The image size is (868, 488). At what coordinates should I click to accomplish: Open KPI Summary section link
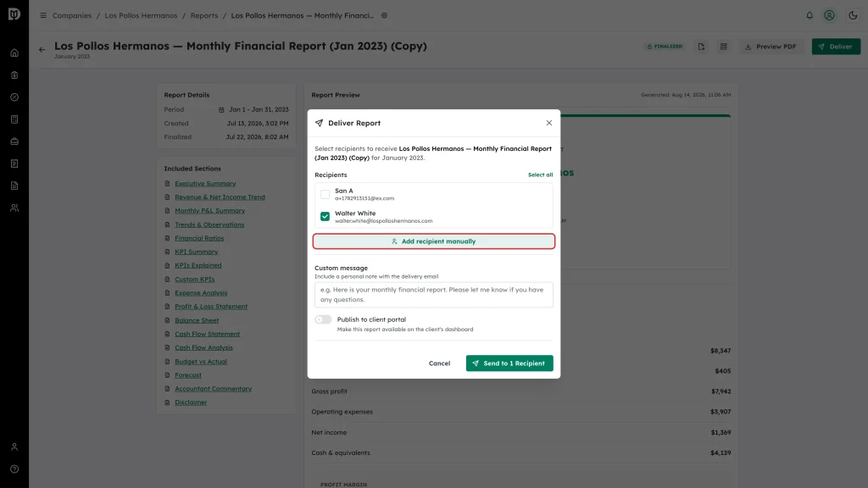coord(197,252)
